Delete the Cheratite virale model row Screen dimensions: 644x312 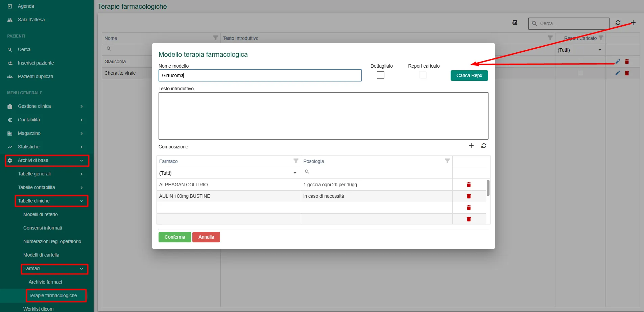627,73
